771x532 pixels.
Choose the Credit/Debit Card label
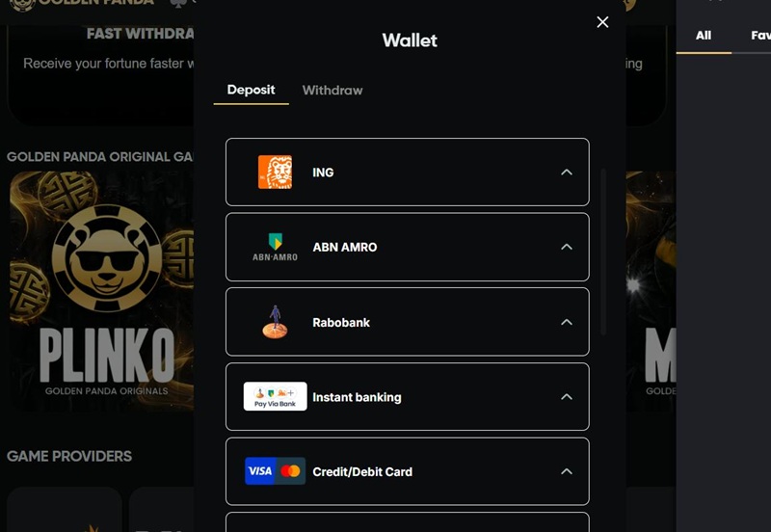362,471
